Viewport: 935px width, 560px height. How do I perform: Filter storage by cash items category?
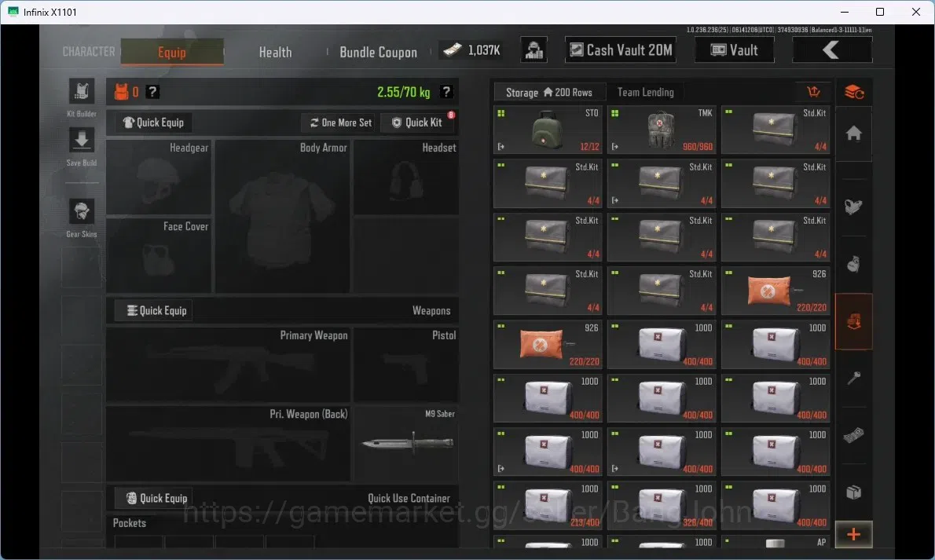click(854, 435)
